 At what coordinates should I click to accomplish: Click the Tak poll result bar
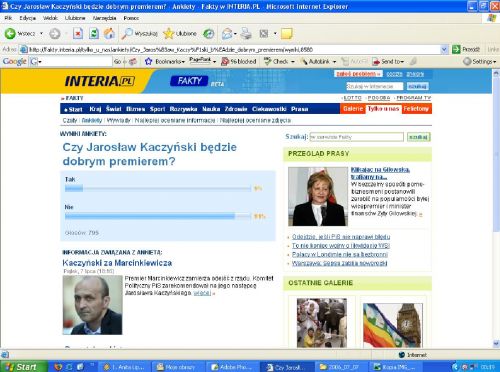[x=158, y=189]
